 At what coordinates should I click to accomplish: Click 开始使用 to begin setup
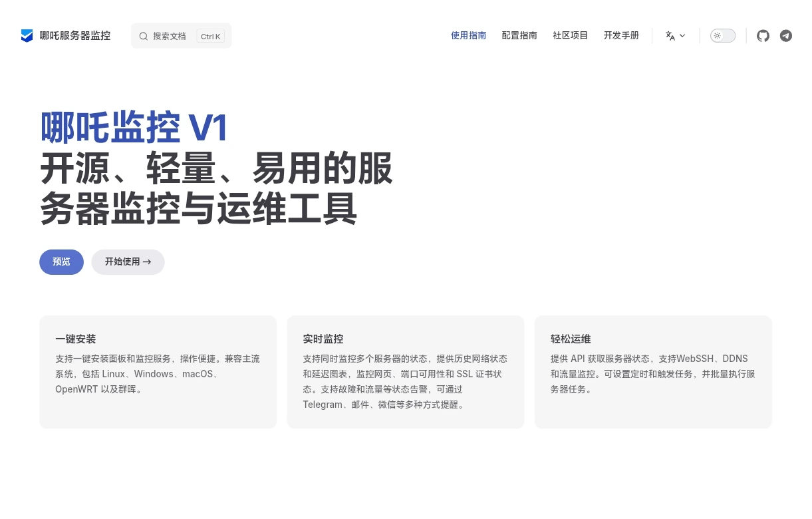[x=128, y=261]
